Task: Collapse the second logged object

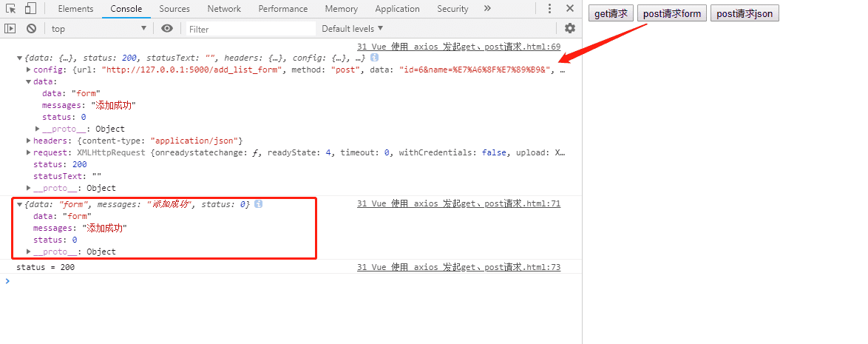Action: (20, 205)
